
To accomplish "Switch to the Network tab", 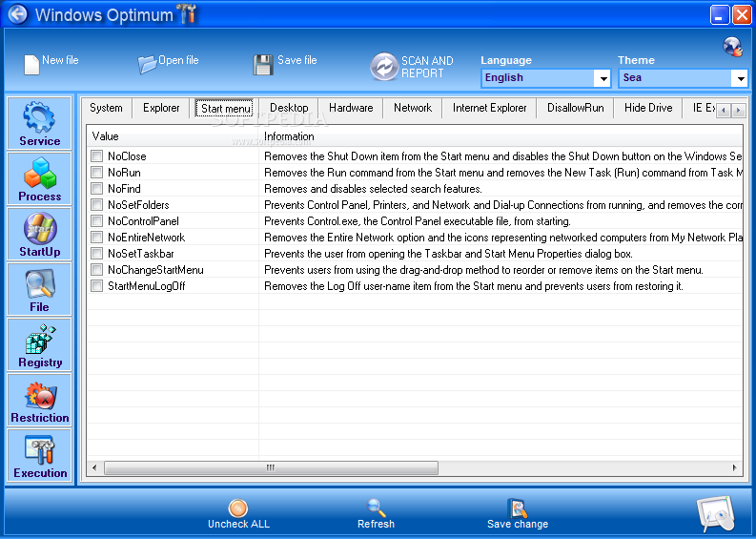I will coord(413,108).
